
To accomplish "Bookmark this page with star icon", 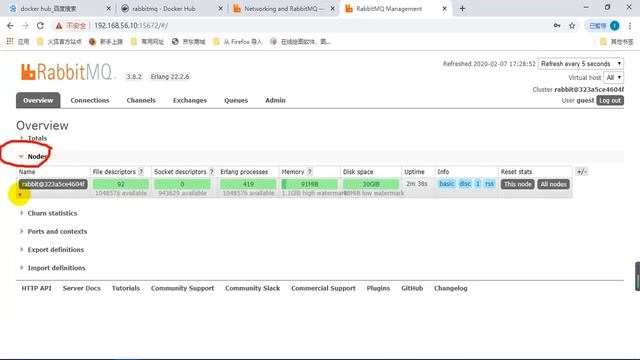I will pos(572,26).
